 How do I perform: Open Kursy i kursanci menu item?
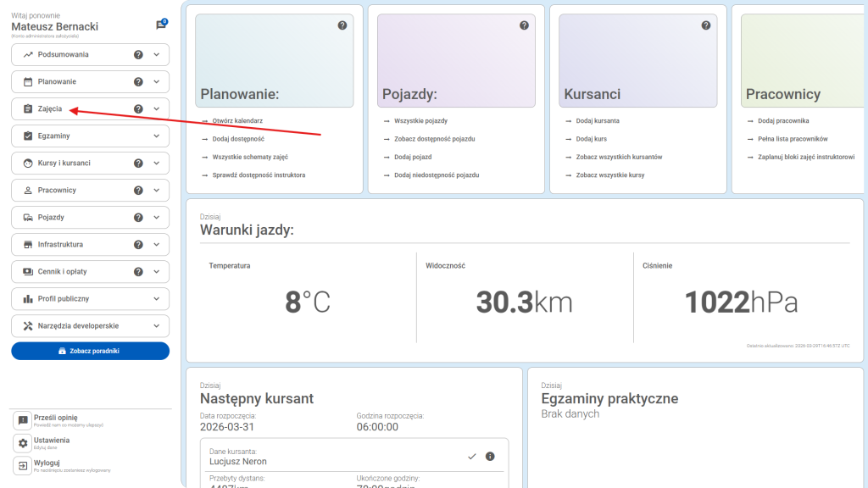click(64, 164)
